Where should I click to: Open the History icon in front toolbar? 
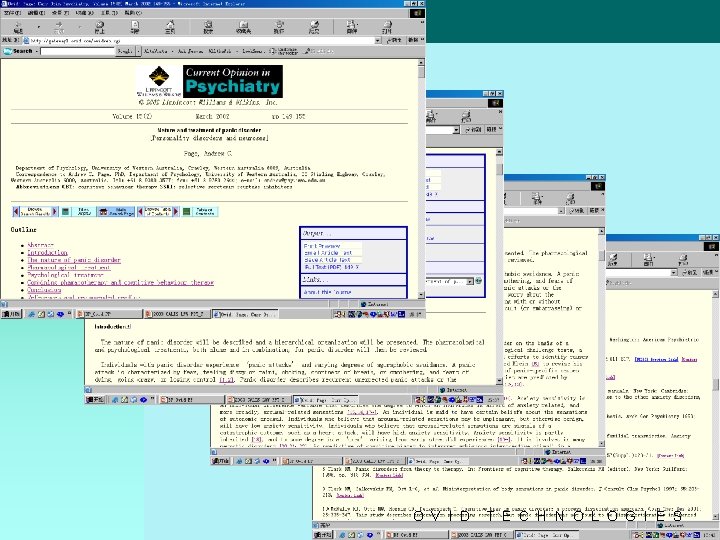click(x=314, y=26)
